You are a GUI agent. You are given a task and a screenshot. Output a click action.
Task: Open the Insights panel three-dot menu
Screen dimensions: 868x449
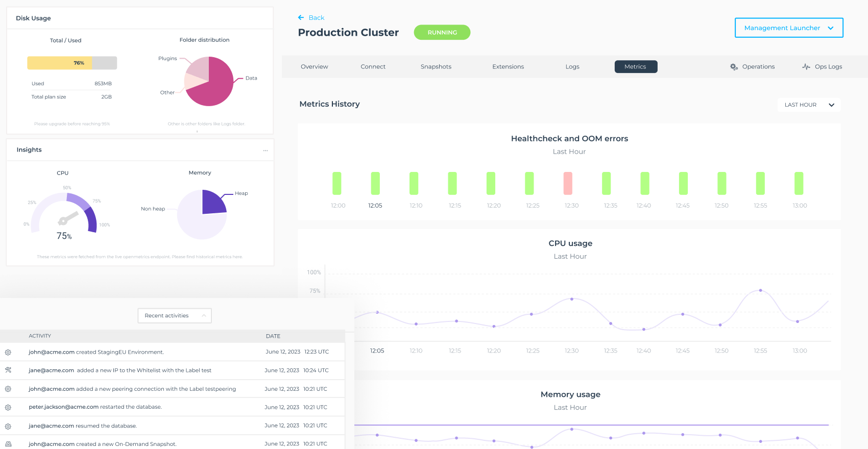click(266, 151)
